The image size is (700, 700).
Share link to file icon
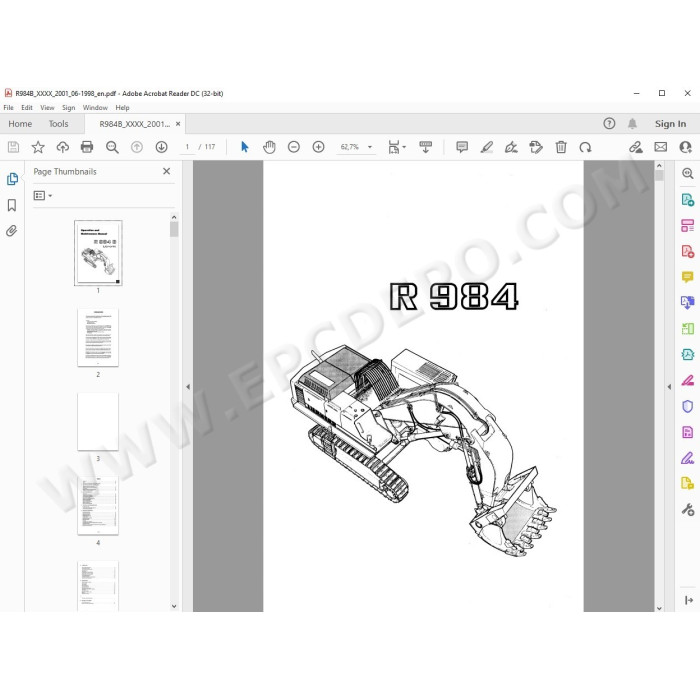(636, 147)
